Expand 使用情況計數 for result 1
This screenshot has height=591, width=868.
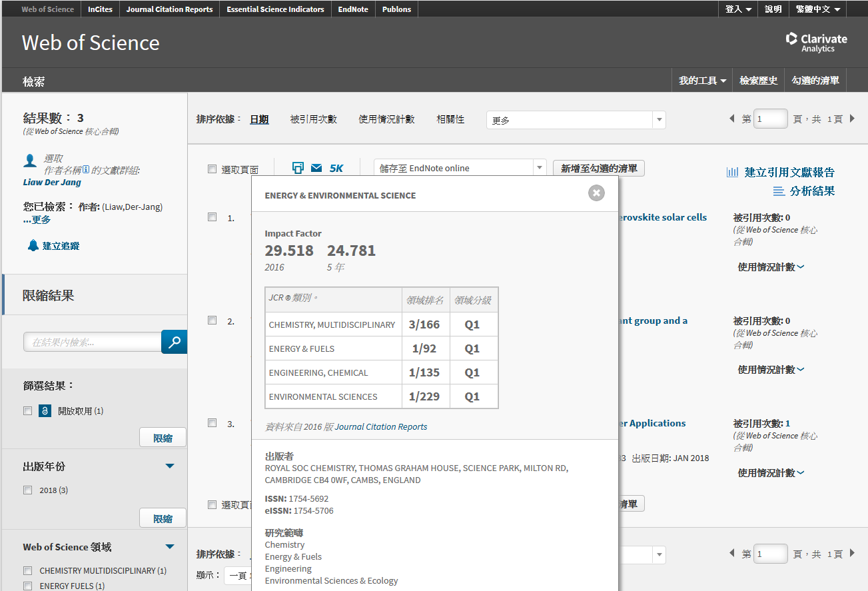pyautogui.click(x=771, y=267)
